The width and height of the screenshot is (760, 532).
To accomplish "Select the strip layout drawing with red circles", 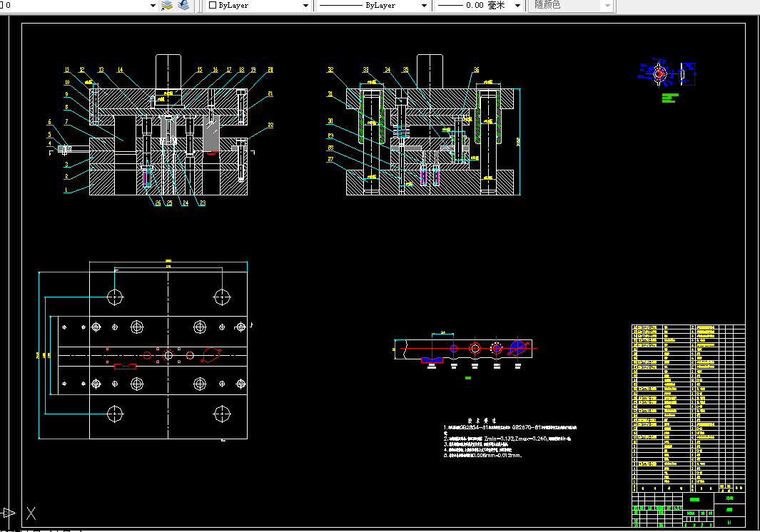I will (466, 349).
